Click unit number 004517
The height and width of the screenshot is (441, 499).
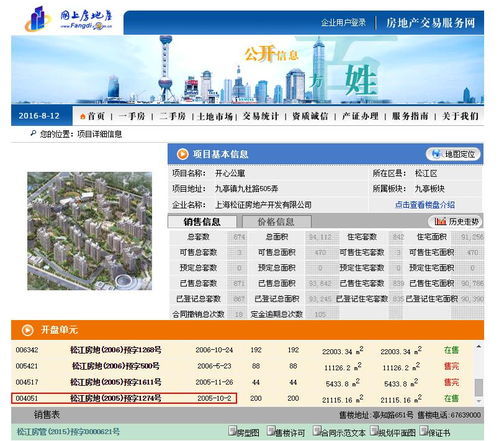27,382
